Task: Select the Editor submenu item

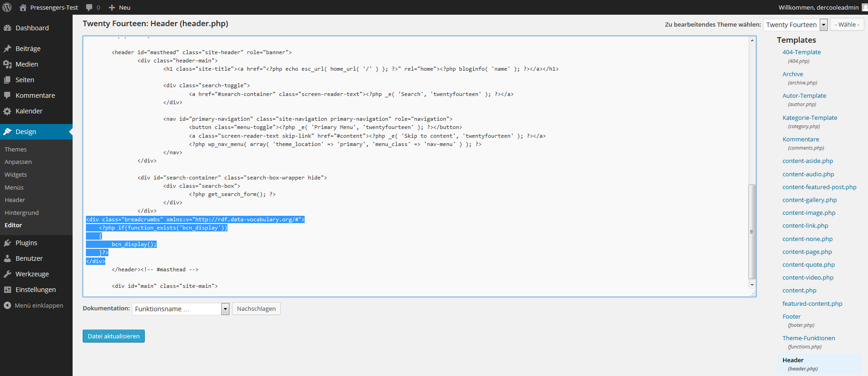Action: tap(13, 225)
